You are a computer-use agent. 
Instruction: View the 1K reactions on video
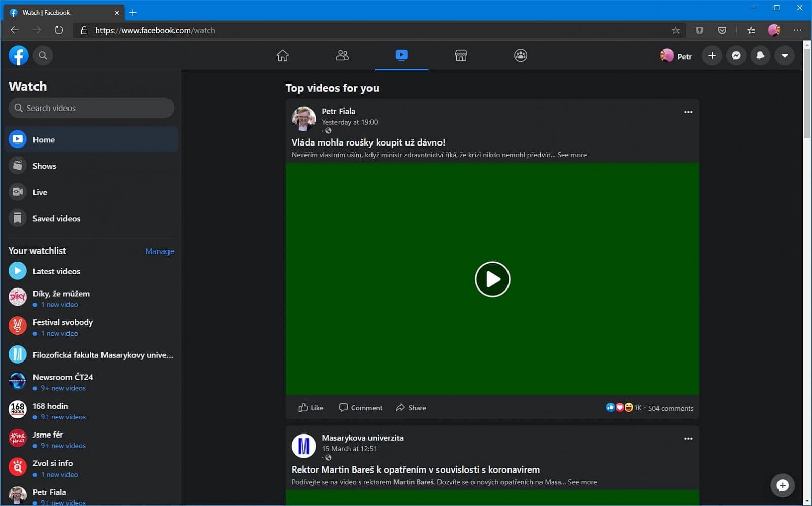624,408
